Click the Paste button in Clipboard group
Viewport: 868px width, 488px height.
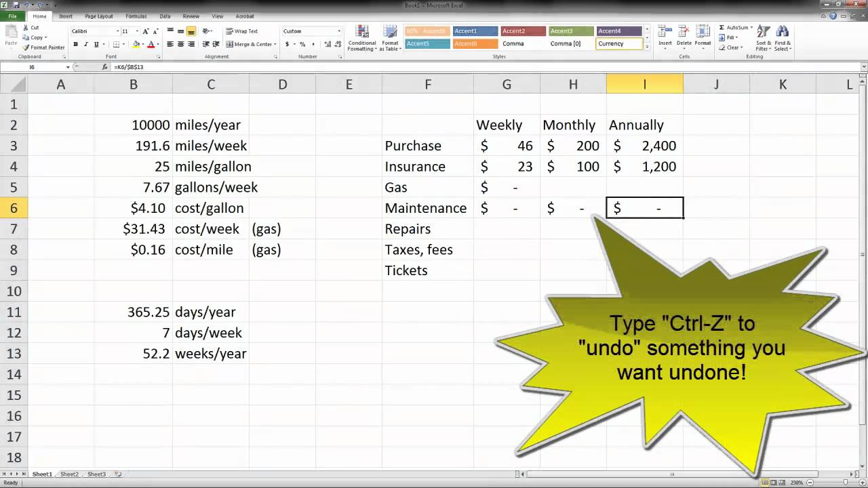(11, 35)
